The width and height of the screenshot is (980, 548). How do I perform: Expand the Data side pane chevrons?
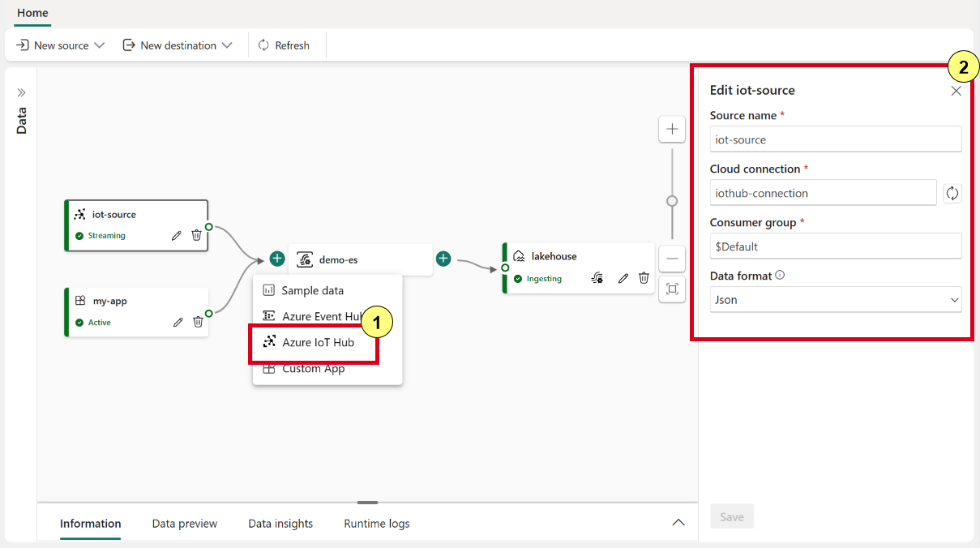22,92
